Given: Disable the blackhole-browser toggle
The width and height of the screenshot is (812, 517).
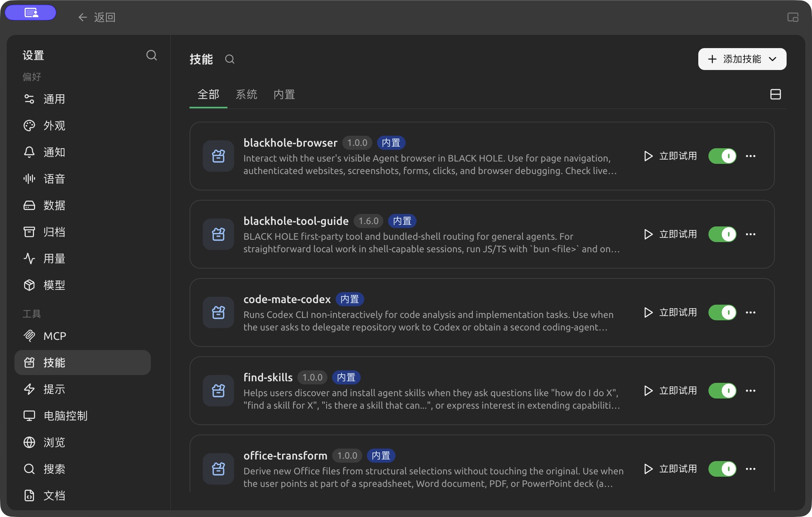Looking at the screenshot, I should coord(723,156).
